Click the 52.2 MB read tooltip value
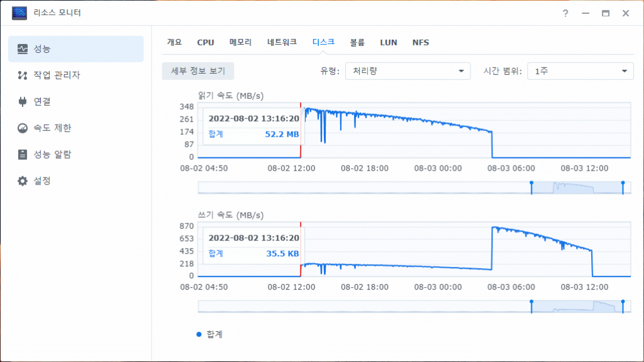The height and width of the screenshot is (362, 644). click(282, 134)
